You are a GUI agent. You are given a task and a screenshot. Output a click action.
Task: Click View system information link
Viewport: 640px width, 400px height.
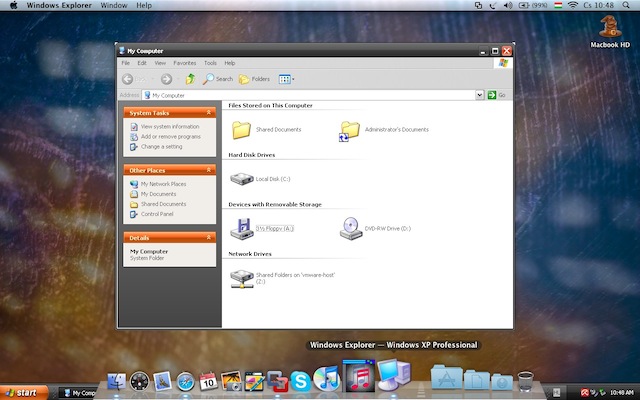pyautogui.click(x=170, y=127)
